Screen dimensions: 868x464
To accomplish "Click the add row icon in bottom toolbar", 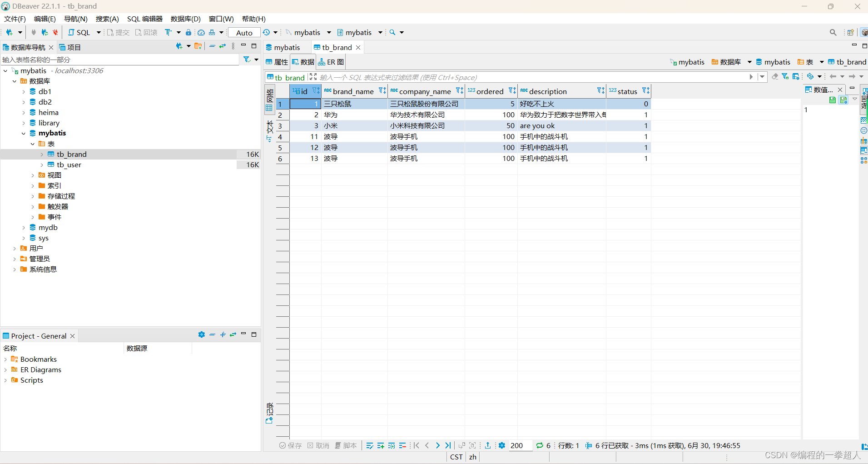I will click(381, 445).
